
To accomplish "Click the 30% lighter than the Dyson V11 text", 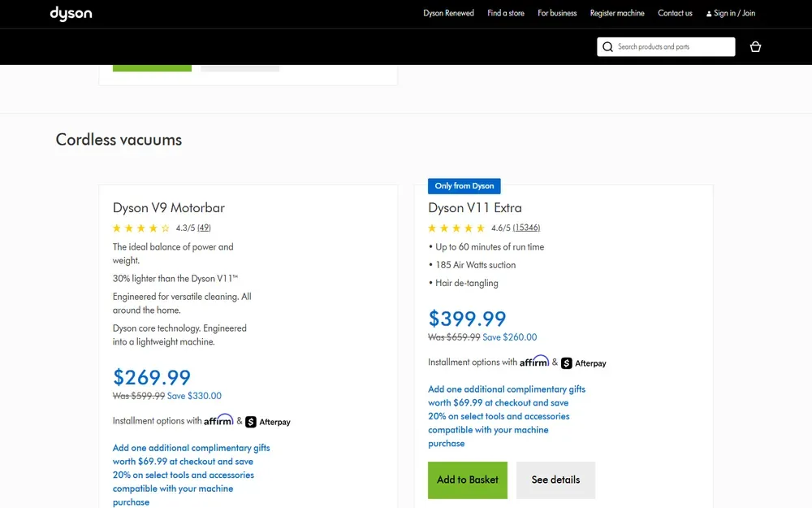I will (x=175, y=279).
